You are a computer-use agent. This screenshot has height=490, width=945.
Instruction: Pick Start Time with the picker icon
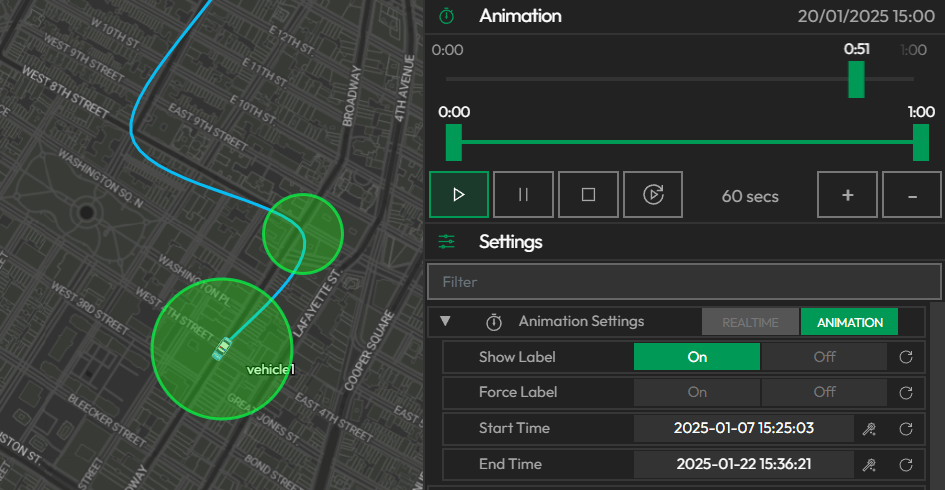[x=869, y=429]
